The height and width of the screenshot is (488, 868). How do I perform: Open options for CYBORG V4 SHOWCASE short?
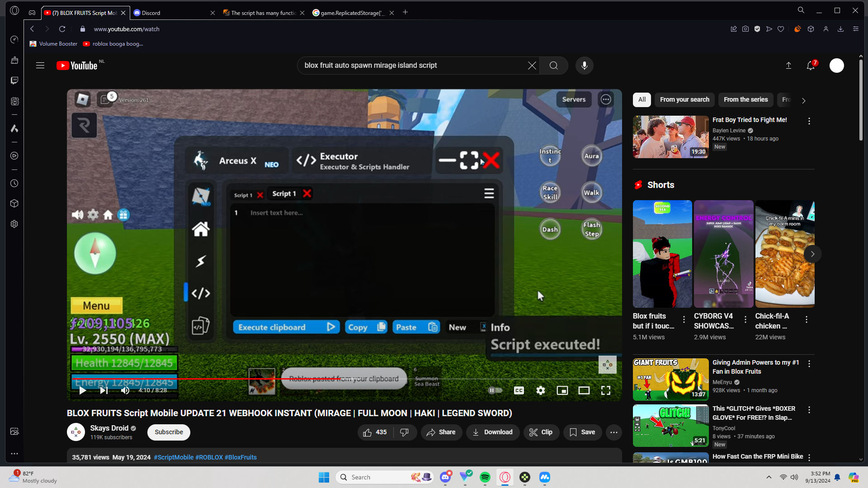pyautogui.click(x=745, y=319)
